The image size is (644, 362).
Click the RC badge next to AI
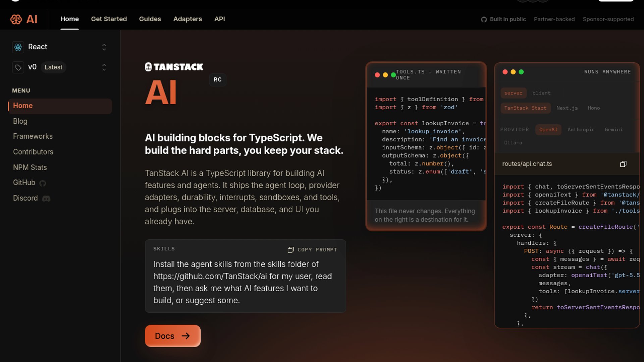(x=218, y=80)
